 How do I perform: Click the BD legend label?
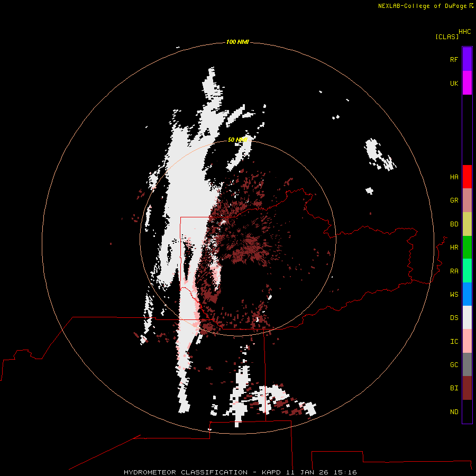tap(454, 224)
